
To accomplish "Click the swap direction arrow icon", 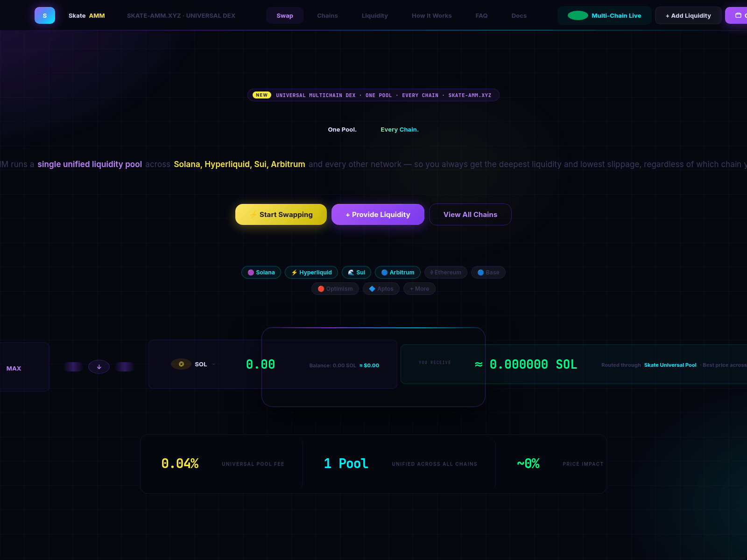I will pos(99,367).
